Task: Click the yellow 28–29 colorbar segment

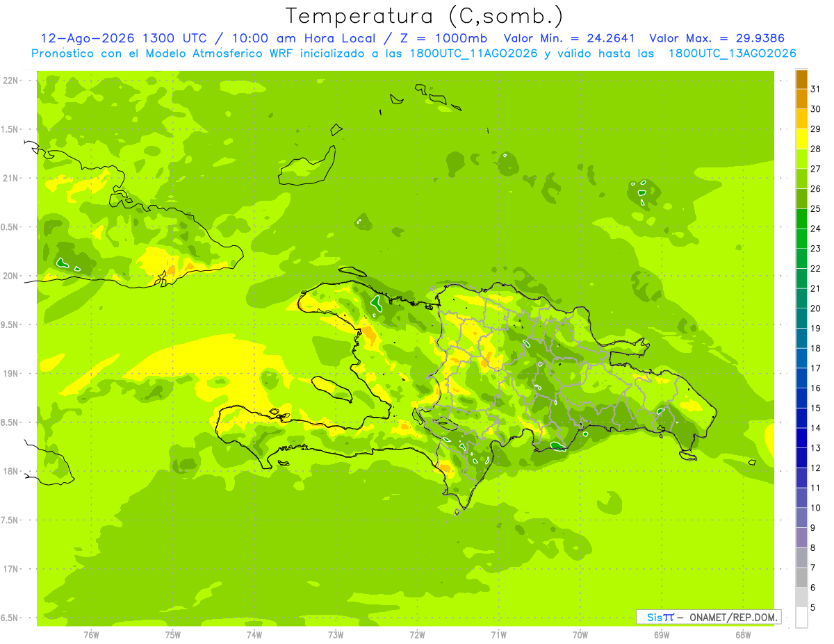Action: pyautogui.click(x=801, y=139)
